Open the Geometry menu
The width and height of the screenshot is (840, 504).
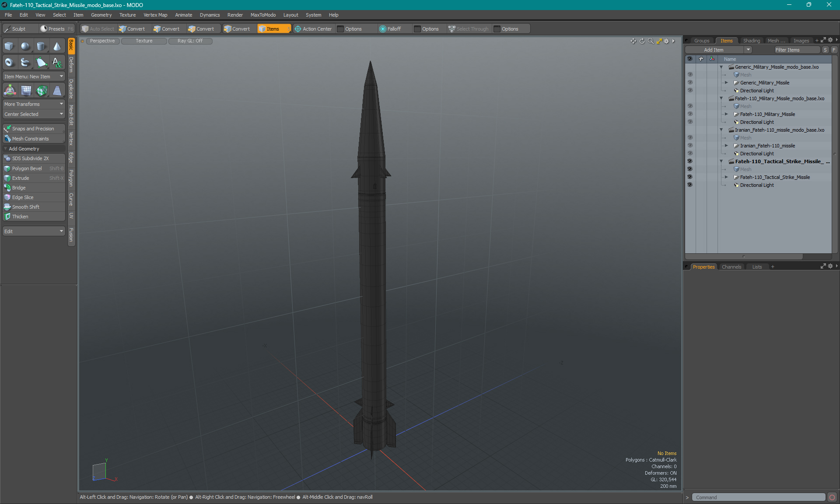101,15
